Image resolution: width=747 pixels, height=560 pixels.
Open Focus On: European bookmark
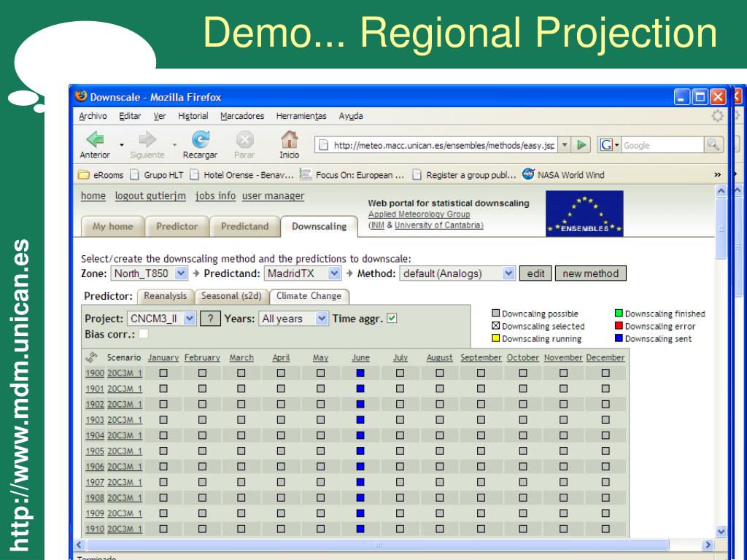pos(352,175)
